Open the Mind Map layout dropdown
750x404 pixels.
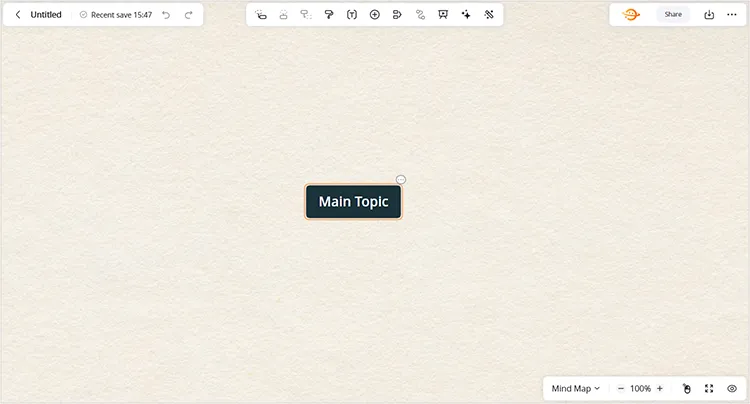tap(575, 389)
